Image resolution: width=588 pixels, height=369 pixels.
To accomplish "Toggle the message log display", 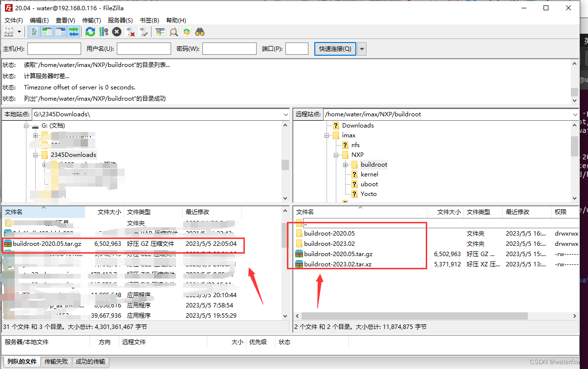I will pyautogui.click(x=34, y=32).
